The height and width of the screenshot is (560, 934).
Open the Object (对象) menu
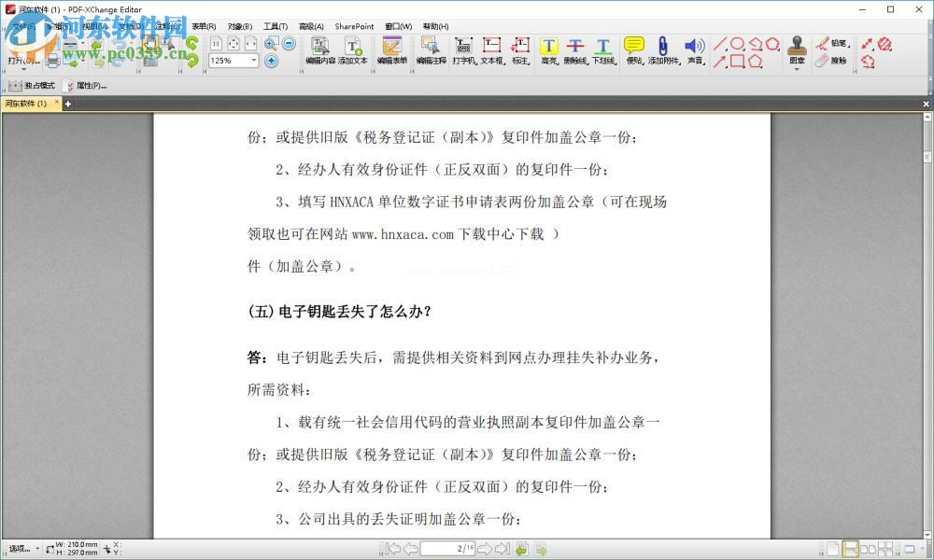(x=240, y=27)
